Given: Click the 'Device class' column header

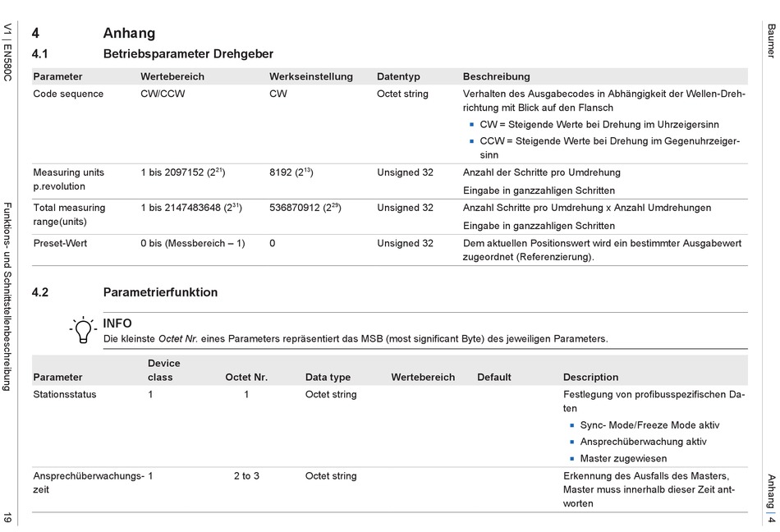Looking at the screenshot, I should pyautogui.click(x=163, y=370).
